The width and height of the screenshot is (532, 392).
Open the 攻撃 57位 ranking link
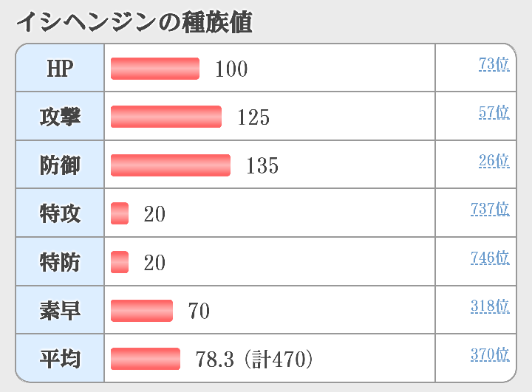[x=494, y=112]
